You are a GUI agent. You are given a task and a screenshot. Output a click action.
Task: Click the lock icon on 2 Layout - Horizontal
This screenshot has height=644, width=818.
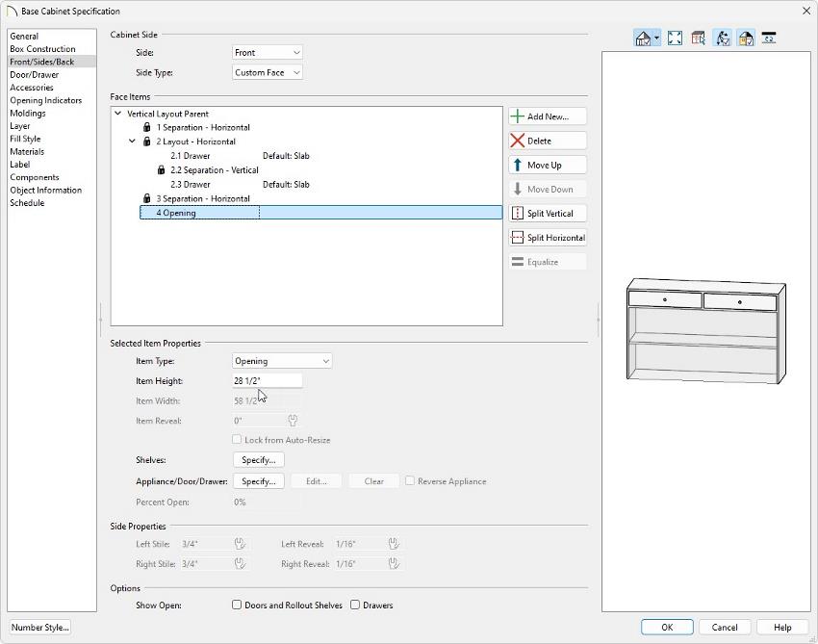(146, 142)
